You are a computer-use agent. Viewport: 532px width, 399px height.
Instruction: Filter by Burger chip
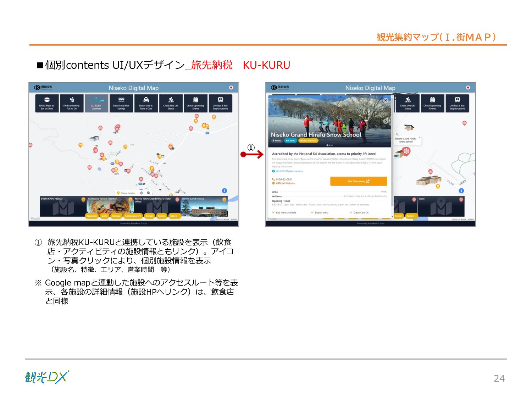click(150, 216)
